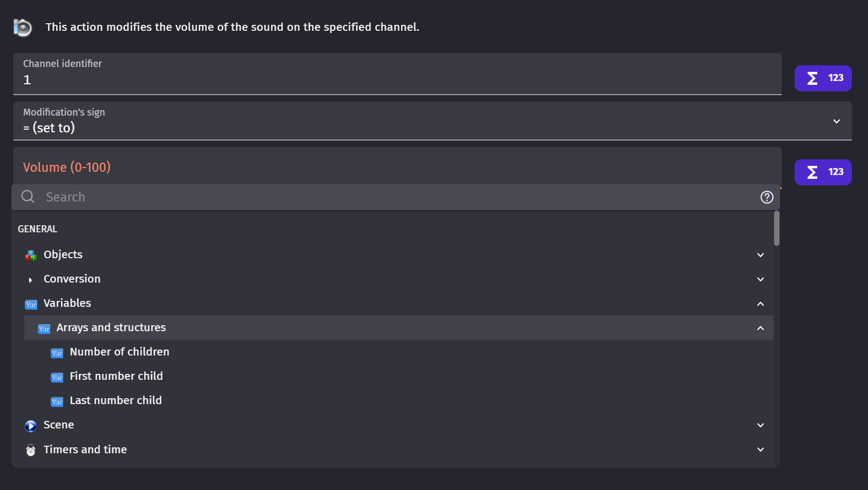Click the expression list scrollbar
Image resolution: width=868 pixels, height=490 pixels.
[x=776, y=229]
